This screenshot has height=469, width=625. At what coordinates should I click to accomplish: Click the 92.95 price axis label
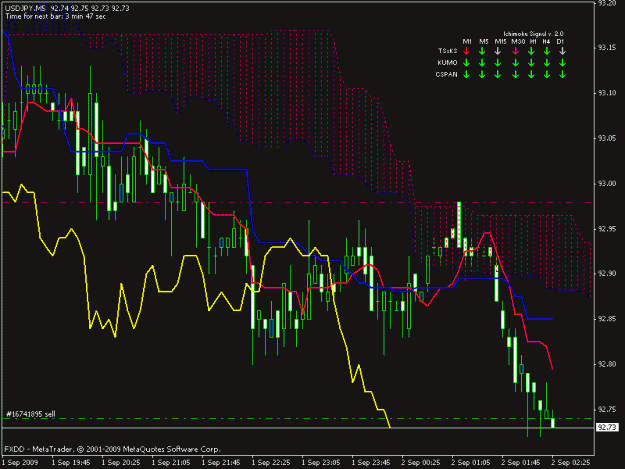(x=607, y=229)
